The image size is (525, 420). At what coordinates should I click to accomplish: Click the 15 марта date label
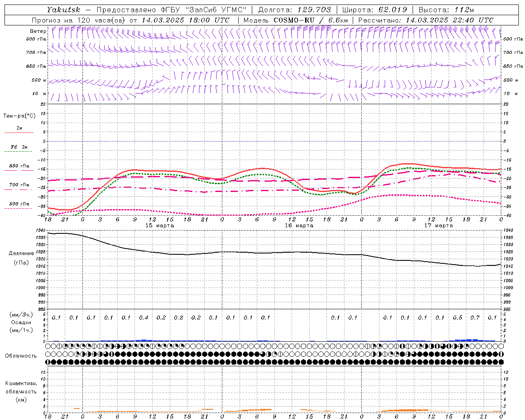coord(160,226)
